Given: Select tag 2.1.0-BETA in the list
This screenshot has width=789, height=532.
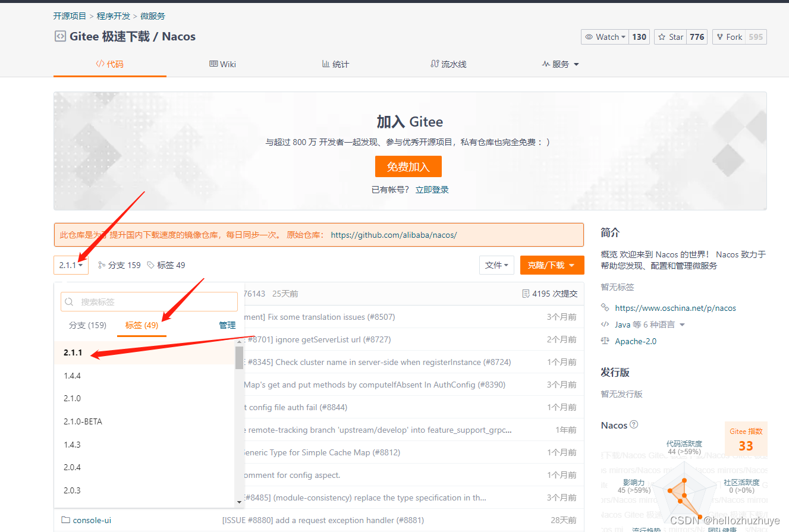Looking at the screenshot, I should (x=144, y=421).
